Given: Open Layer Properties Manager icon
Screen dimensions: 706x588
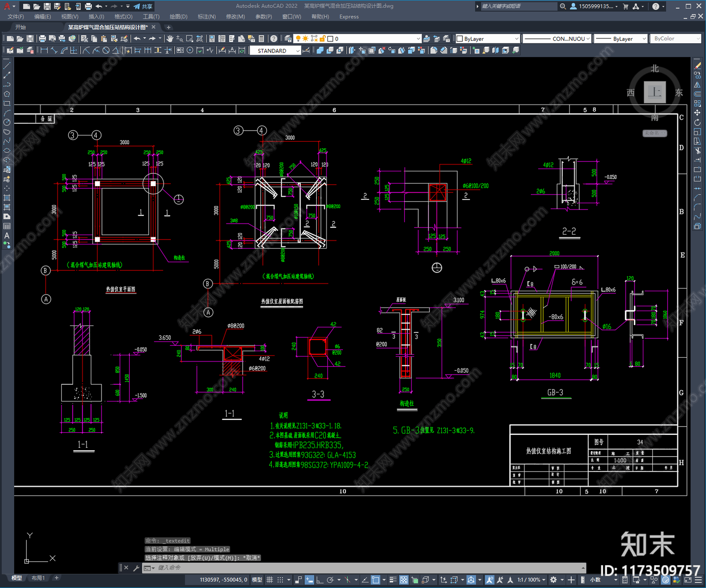Looking at the screenshot, I should click(x=288, y=39).
